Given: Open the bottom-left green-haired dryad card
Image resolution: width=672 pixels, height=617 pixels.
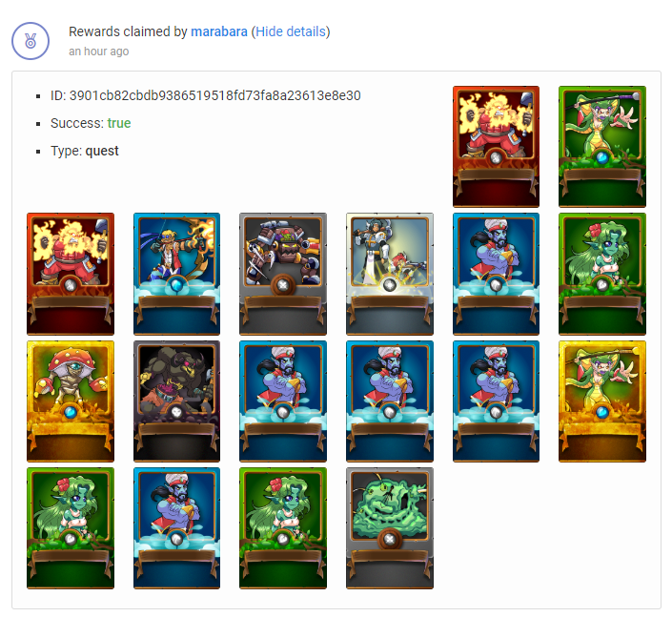Looking at the screenshot, I should pyautogui.click(x=71, y=528).
